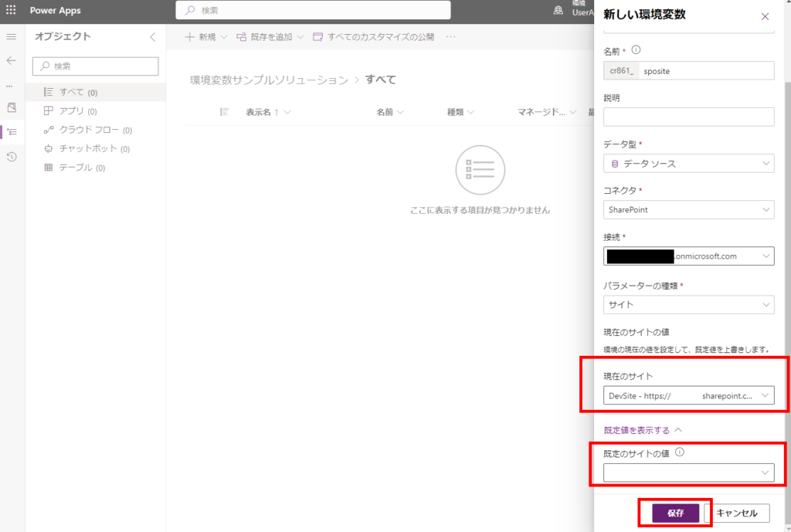Open the 接続 dropdown with onmicrosoft.com

point(688,256)
